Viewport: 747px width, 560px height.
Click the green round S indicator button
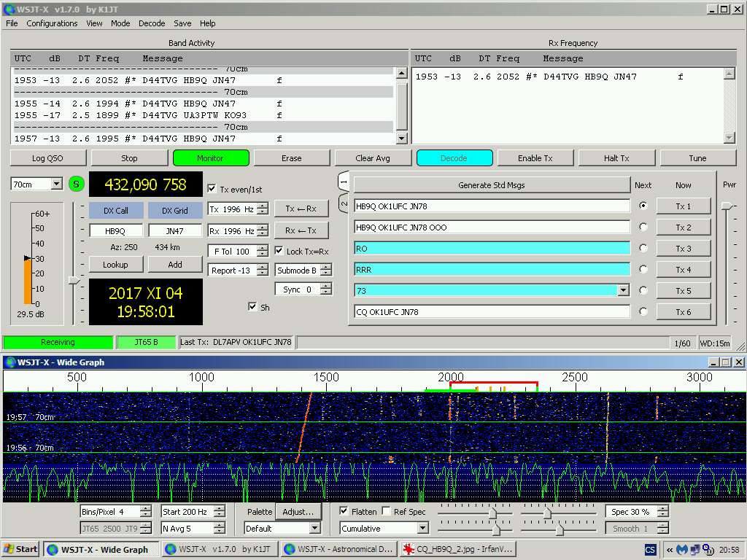pos(77,184)
